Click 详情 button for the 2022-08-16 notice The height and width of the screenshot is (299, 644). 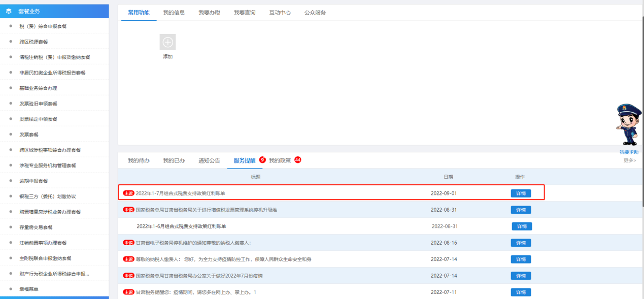521,243
